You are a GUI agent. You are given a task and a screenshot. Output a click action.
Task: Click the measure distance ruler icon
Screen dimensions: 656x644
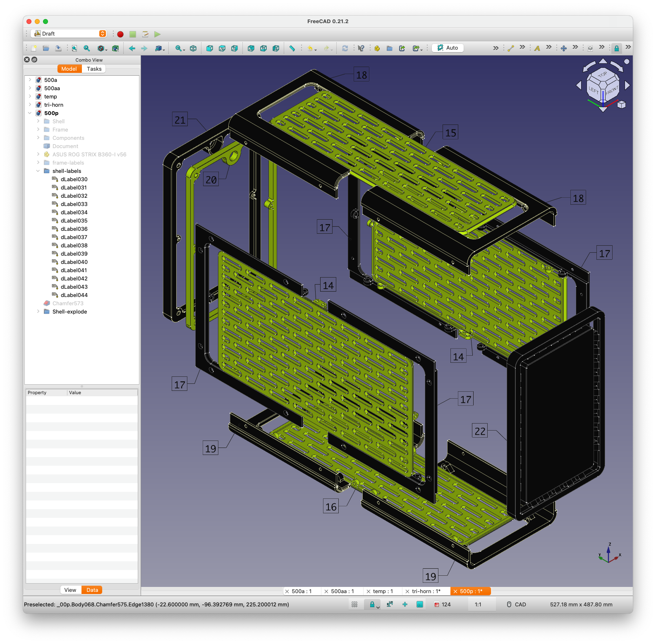tap(292, 48)
